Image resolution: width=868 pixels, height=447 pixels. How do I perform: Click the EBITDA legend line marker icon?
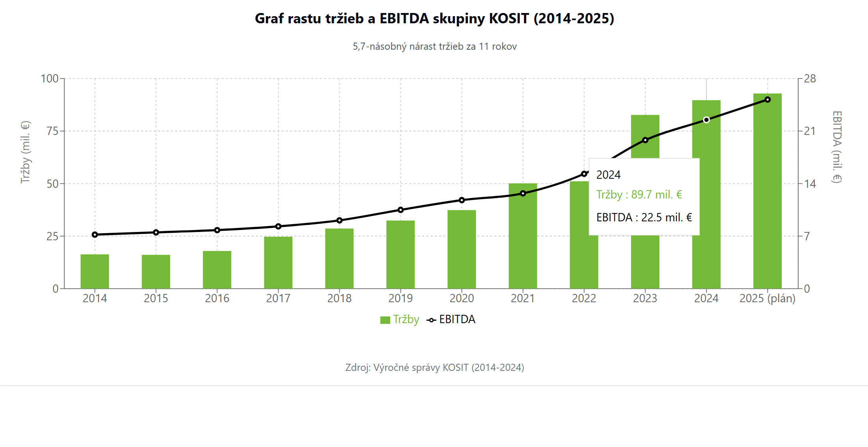click(432, 320)
